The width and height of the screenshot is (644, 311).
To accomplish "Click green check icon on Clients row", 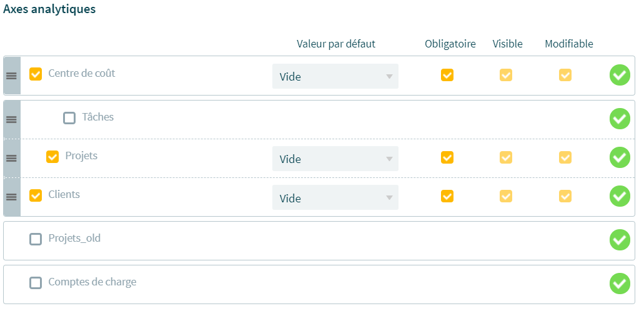I will (x=620, y=196).
